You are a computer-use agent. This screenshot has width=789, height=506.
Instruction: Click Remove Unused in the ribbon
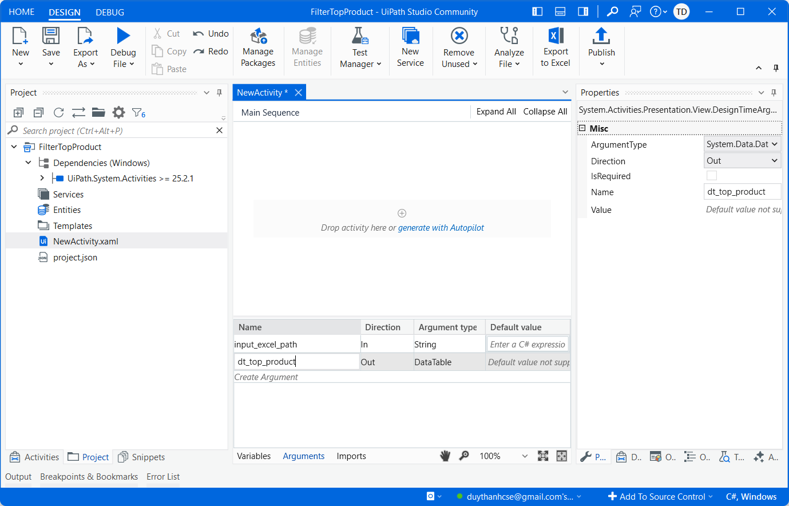pos(459,47)
